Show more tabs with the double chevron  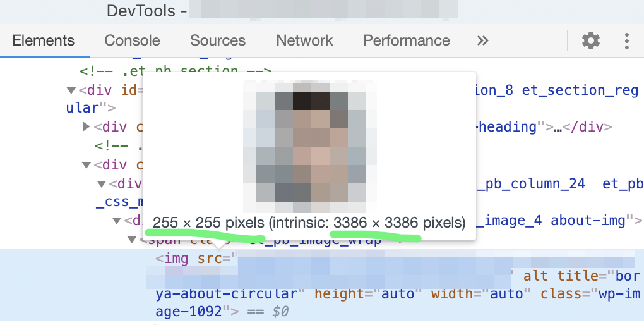[482, 40]
